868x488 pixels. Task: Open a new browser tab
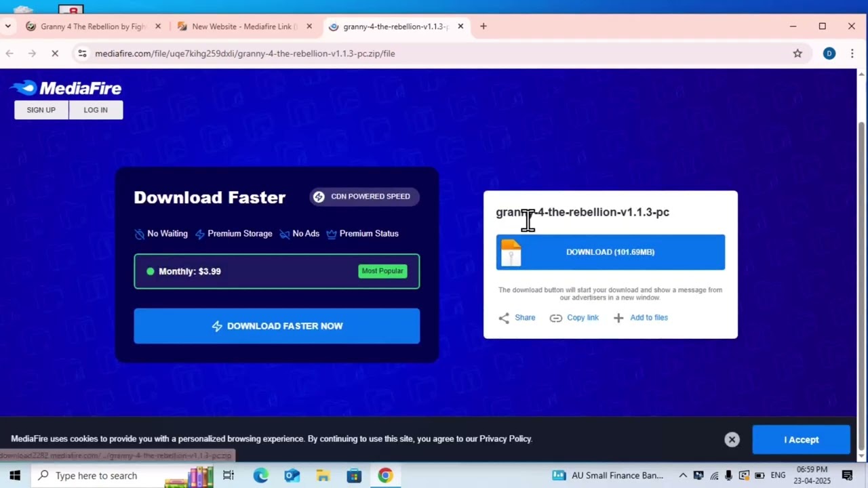click(484, 26)
